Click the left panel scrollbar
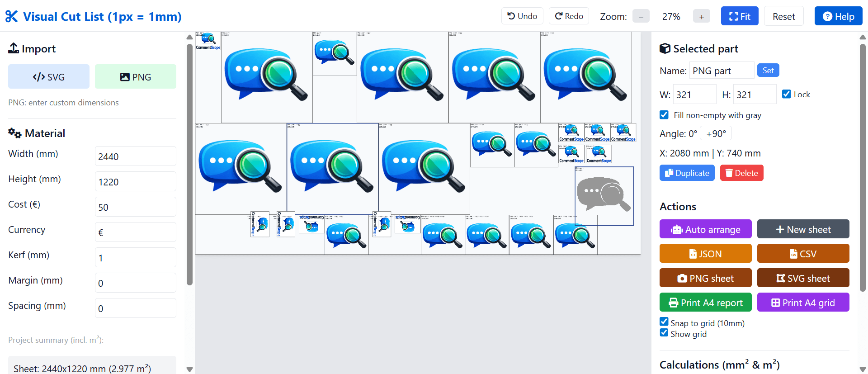This screenshot has width=868, height=374. click(189, 165)
